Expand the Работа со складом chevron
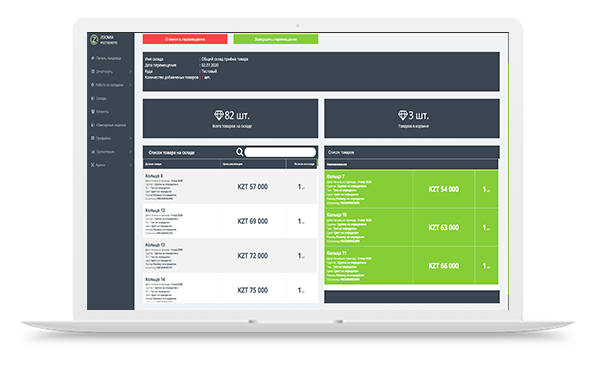Screen dimensions: 596x377 pos(130,85)
